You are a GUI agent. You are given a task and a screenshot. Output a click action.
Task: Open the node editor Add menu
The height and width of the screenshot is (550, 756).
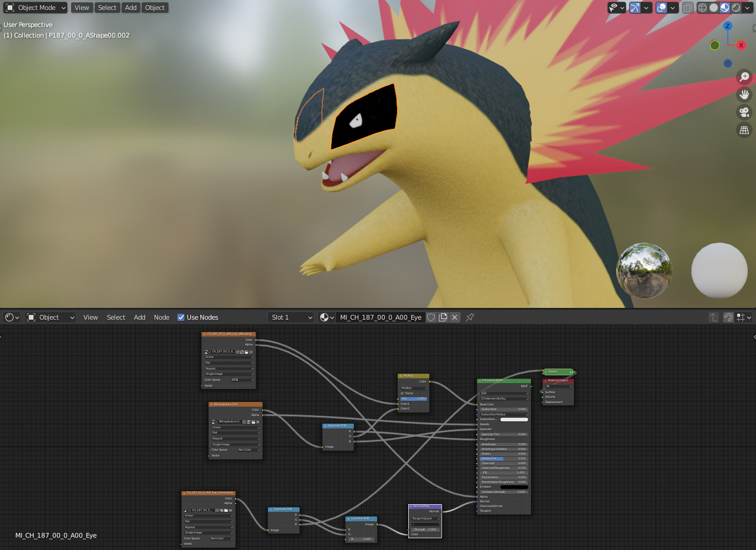point(139,317)
